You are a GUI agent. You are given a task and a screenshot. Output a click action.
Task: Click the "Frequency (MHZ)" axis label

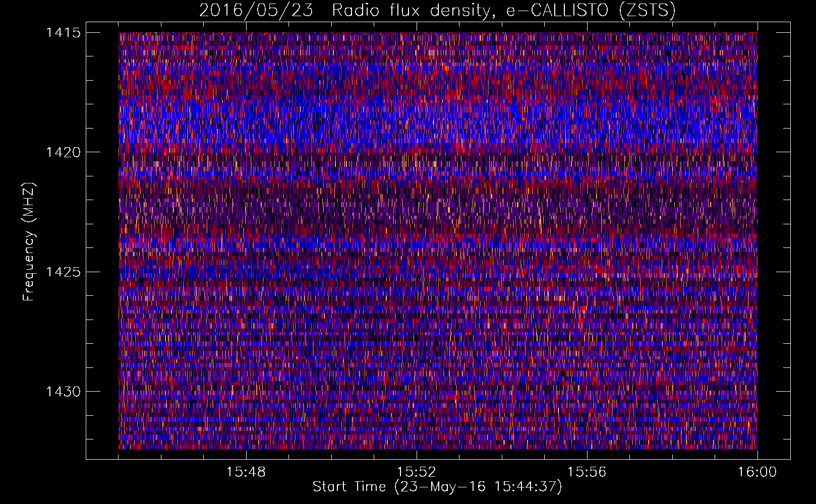(29, 242)
